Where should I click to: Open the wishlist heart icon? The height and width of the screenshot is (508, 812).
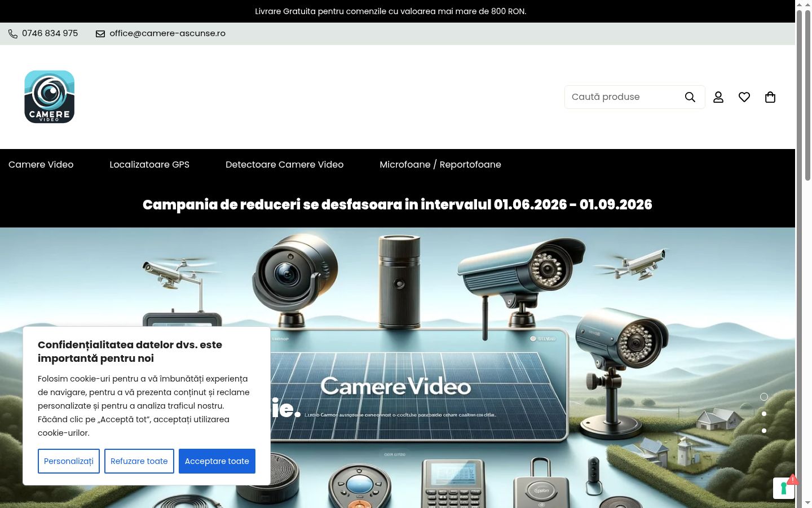coord(744,97)
